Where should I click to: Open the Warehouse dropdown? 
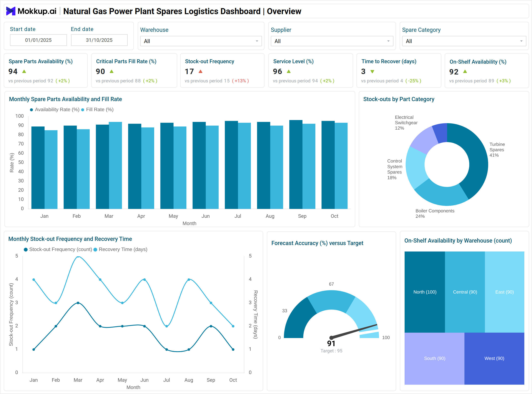tap(201, 41)
